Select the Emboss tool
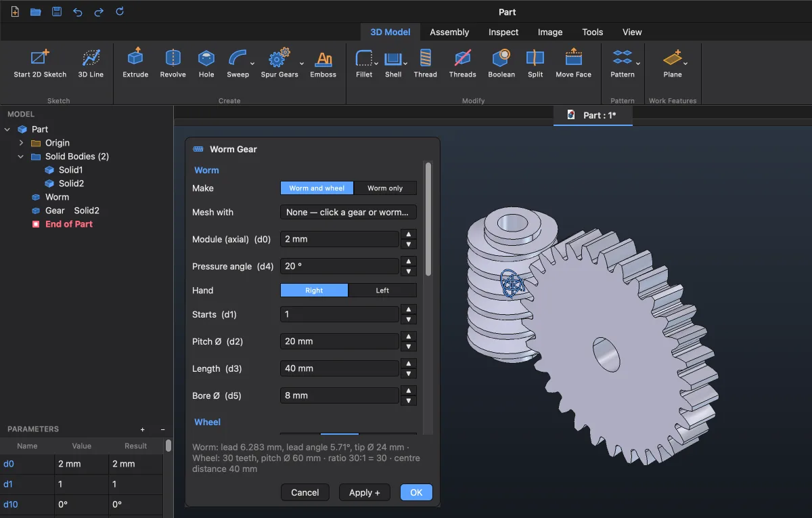The width and height of the screenshot is (812, 518). tap(323, 64)
